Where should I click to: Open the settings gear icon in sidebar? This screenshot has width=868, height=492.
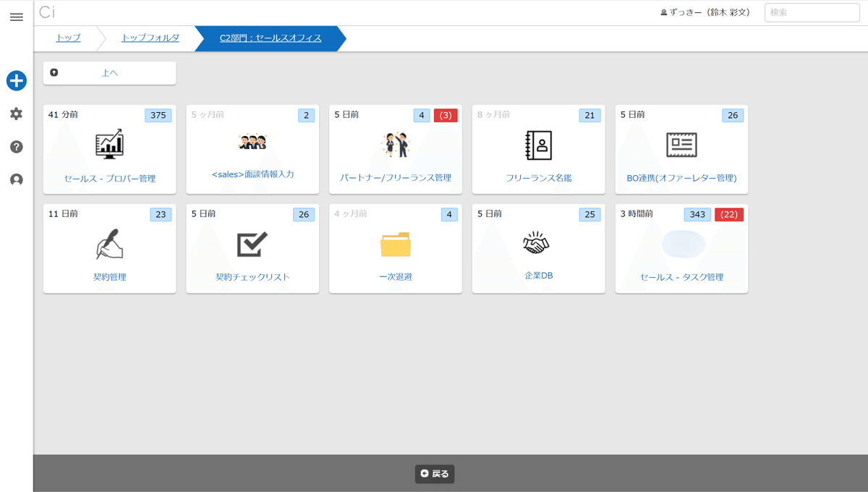[16, 114]
